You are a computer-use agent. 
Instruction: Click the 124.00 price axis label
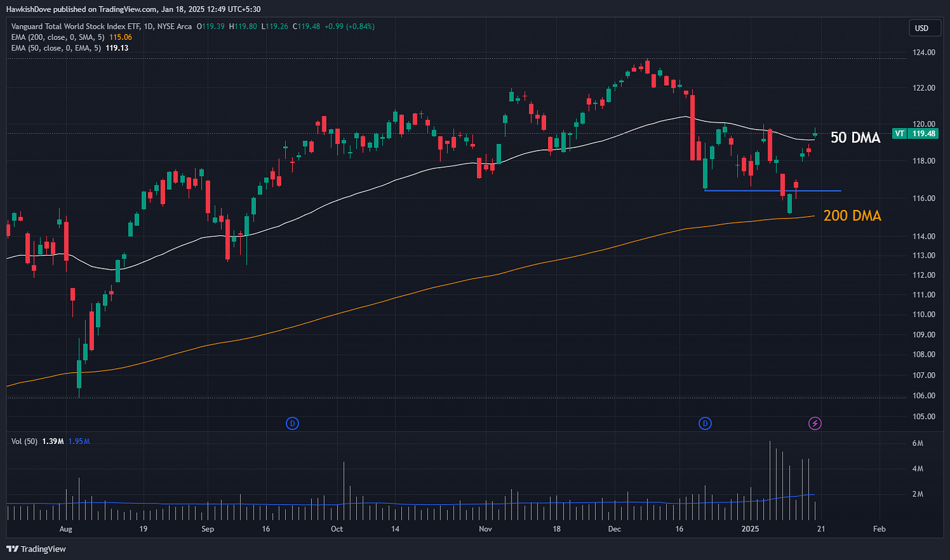point(925,53)
